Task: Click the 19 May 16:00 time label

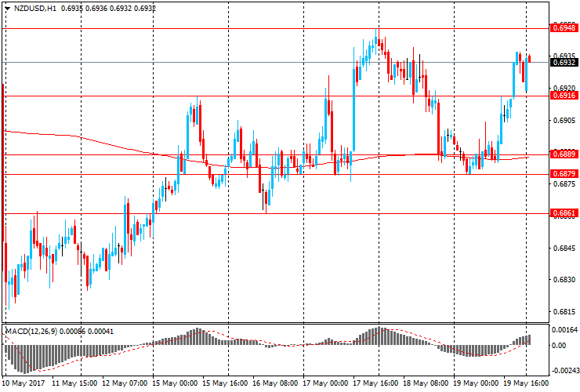Action: (526, 384)
